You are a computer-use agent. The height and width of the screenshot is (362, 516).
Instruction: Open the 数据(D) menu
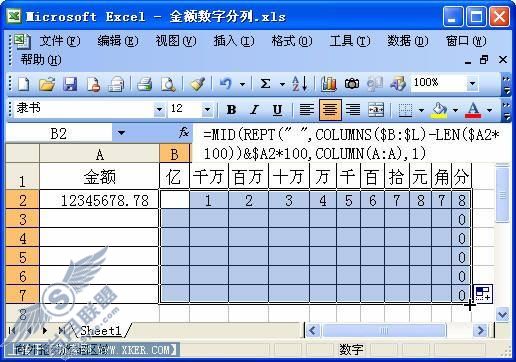[407, 41]
